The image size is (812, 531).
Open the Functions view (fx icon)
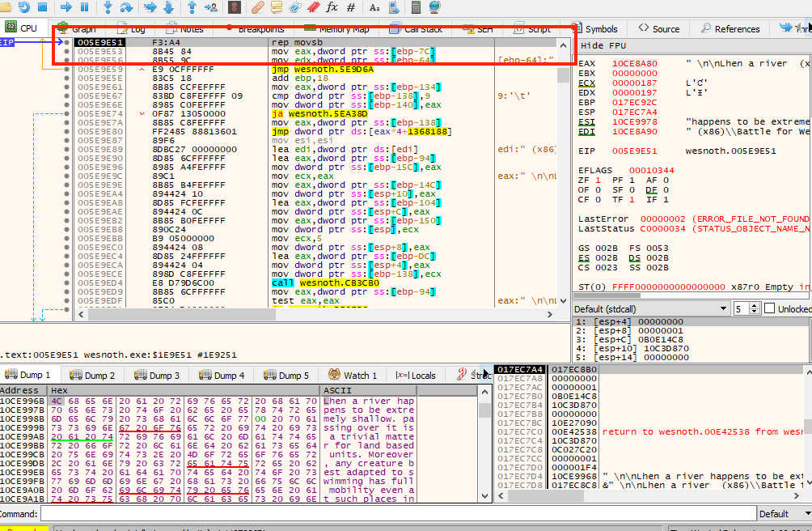[x=332, y=6]
